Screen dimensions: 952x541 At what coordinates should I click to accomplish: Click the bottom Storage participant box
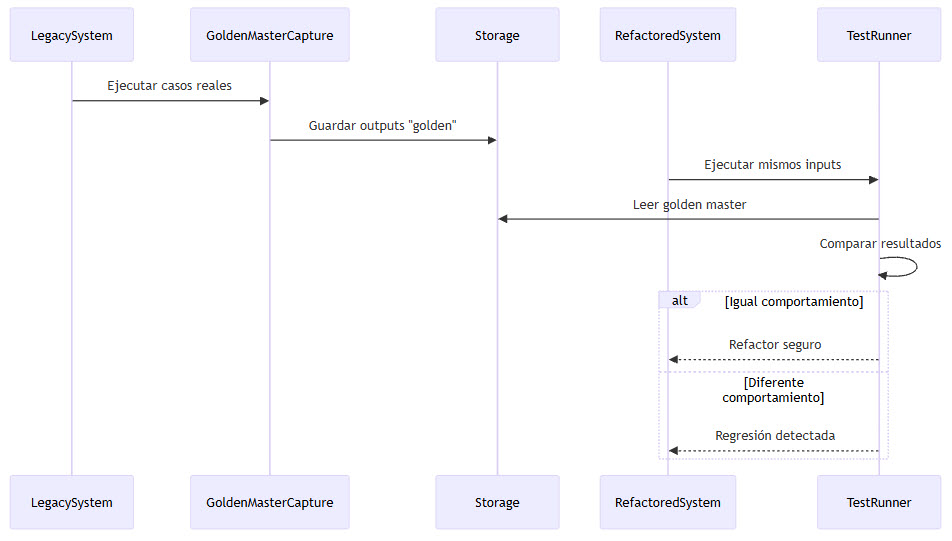coord(497,502)
